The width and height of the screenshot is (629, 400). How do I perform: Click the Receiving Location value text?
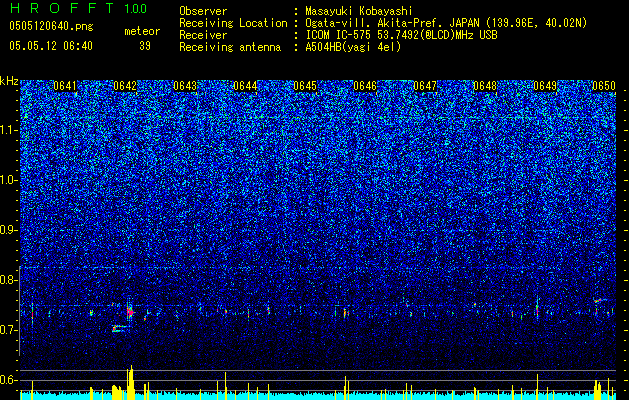pos(446,23)
